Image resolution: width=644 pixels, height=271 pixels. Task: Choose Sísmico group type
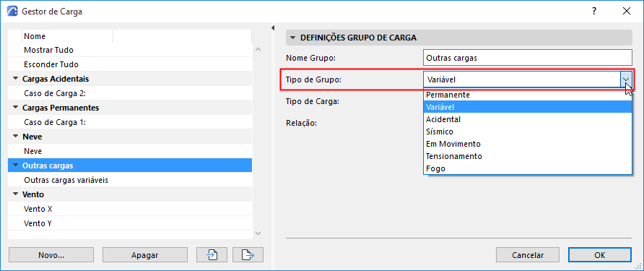(x=527, y=132)
